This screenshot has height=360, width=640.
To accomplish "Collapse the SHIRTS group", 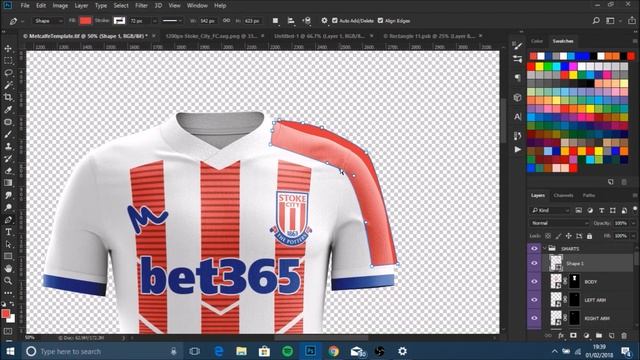I will [x=544, y=248].
